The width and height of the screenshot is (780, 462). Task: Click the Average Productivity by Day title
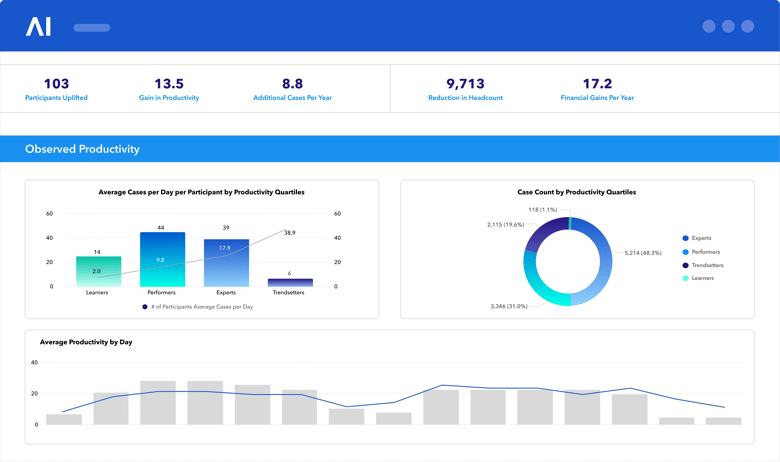click(x=86, y=342)
